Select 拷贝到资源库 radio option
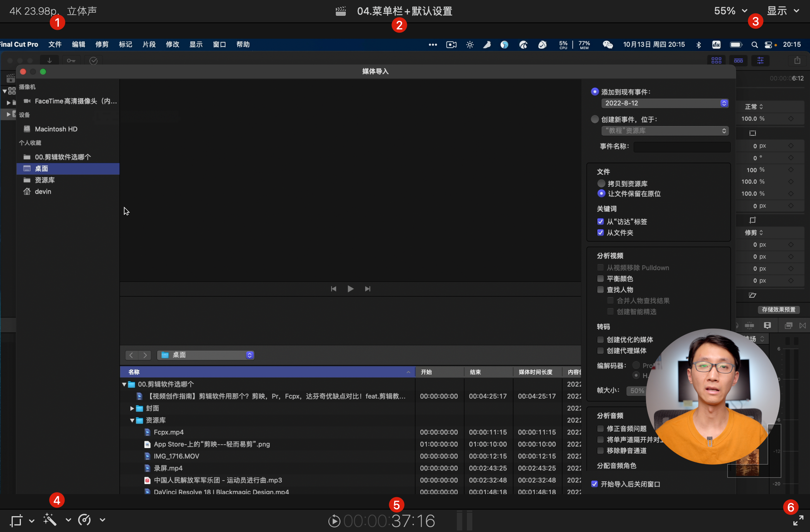Viewport: 810px width, 532px height. coord(601,183)
